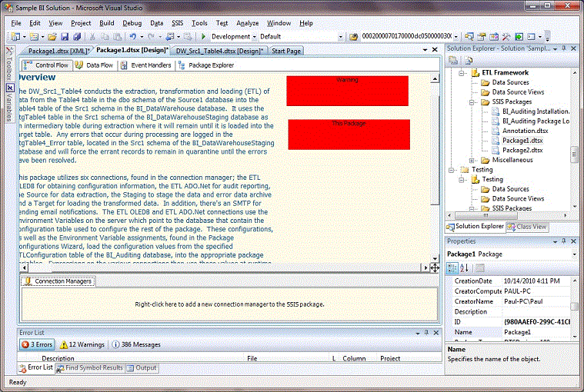Click Solution Explorer Properties icon
This screenshot has height=392, width=584.
(x=453, y=60)
